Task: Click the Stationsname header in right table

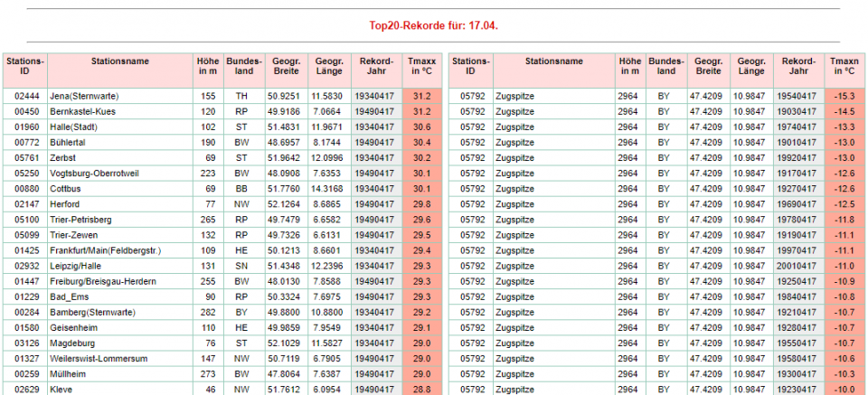Action: [554, 61]
